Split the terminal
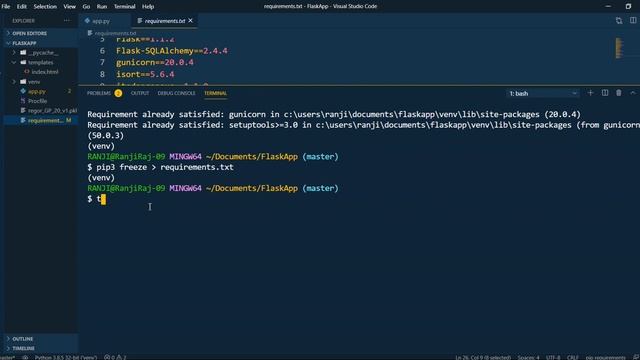The height and width of the screenshot is (360, 640). point(605,93)
